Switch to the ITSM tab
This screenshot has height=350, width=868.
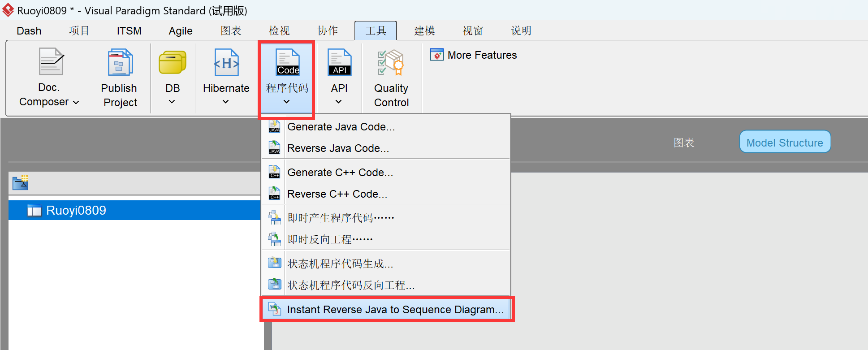pyautogui.click(x=129, y=31)
